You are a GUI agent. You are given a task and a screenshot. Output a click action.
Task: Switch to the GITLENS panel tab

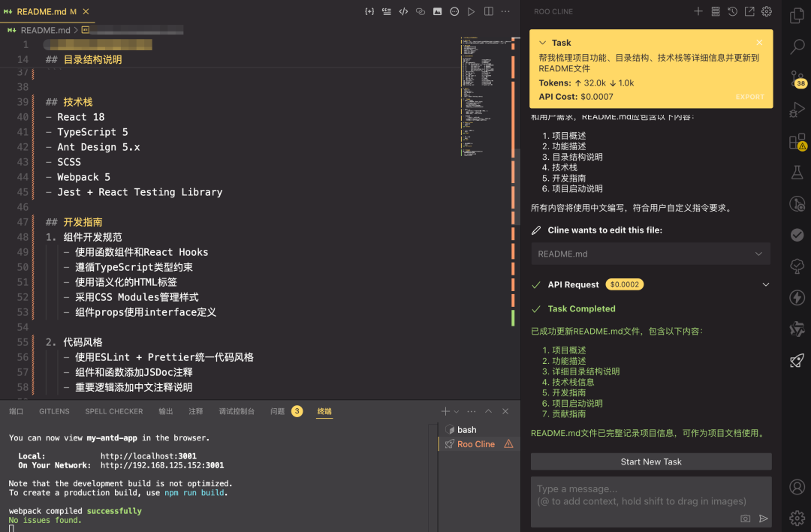(53, 410)
